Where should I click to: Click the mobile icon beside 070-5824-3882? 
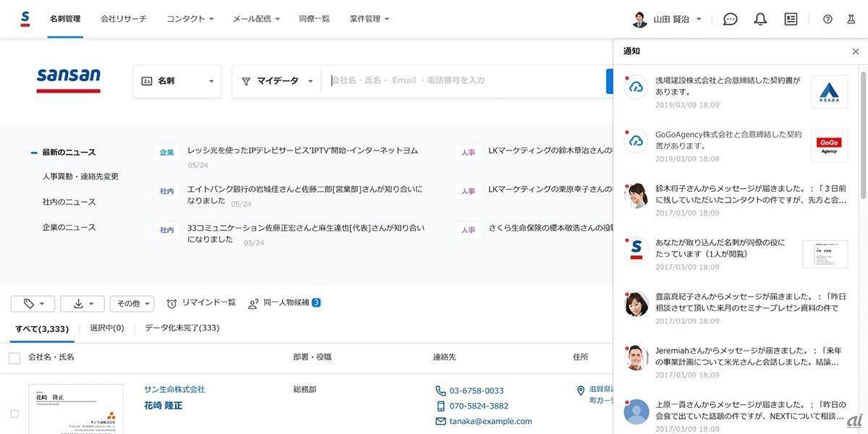point(441,406)
